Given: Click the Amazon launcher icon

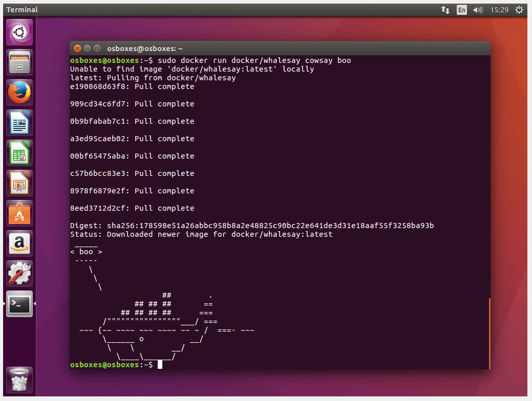Looking at the screenshot, I should [x=19, y=243].
